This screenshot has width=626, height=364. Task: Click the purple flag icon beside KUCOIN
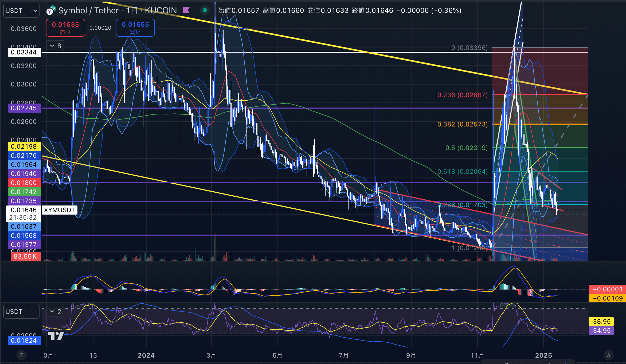click(186, 10)
